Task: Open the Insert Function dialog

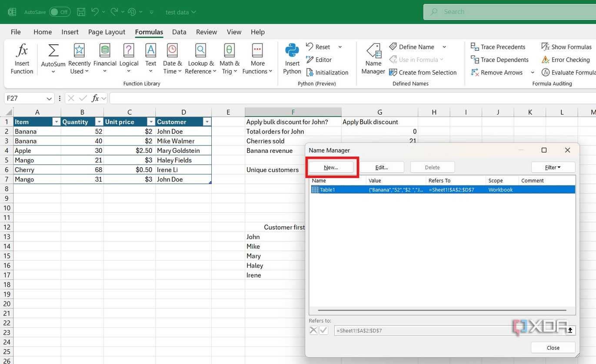Action: 22,59
